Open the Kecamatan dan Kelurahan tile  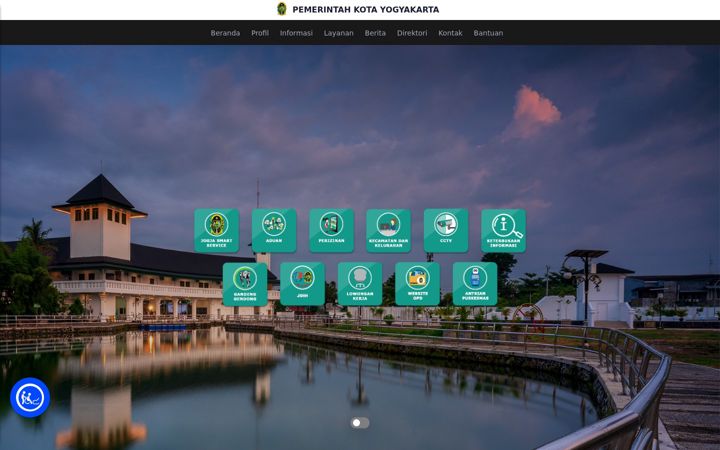(388, 231)
